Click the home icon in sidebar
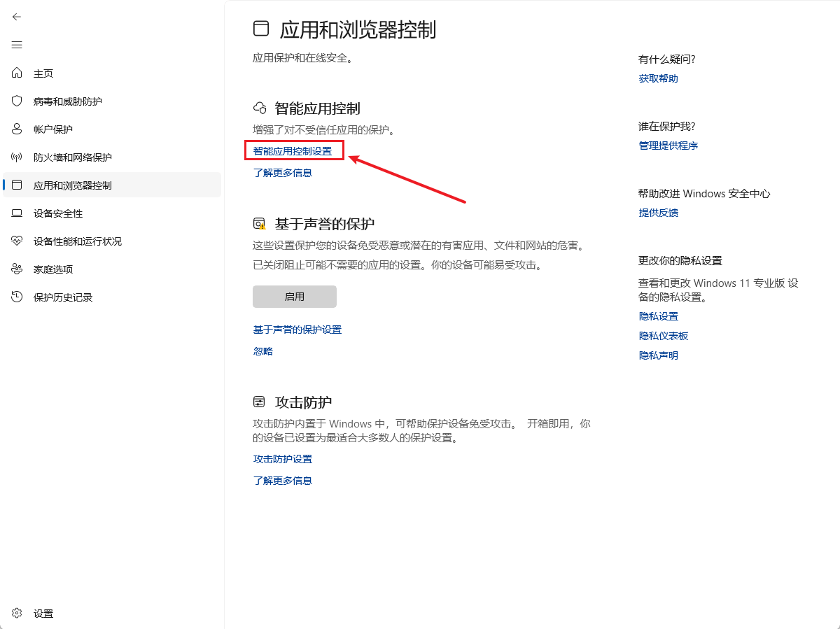Viewport: 840px width, 629px height. click(17, 73)
